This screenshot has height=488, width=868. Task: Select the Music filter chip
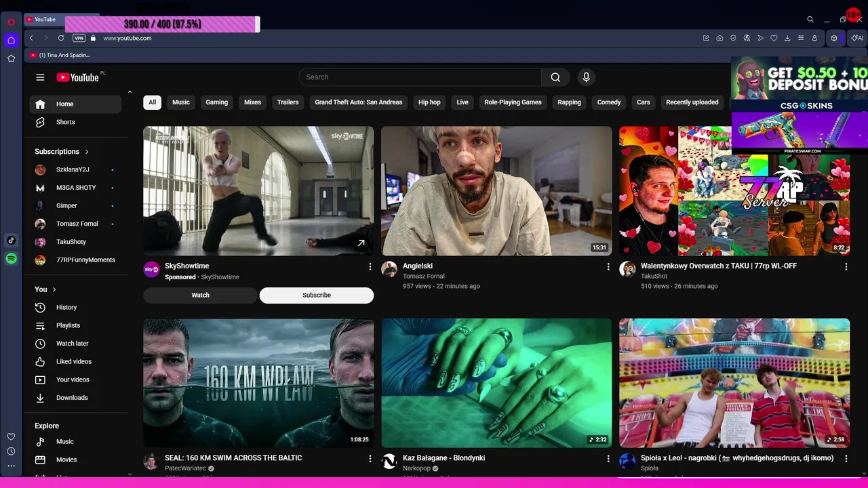tap(181, 102)
